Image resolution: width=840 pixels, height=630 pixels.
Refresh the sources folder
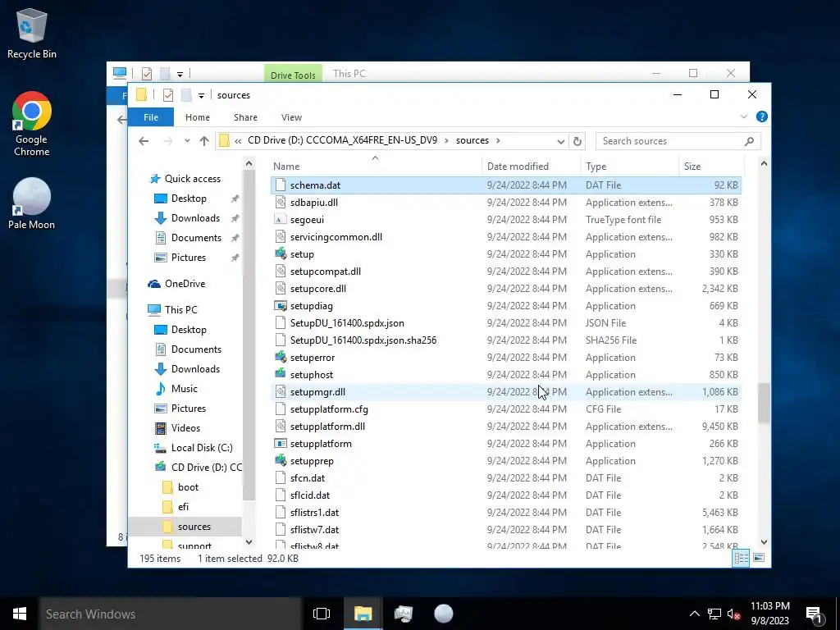point(577,141)
